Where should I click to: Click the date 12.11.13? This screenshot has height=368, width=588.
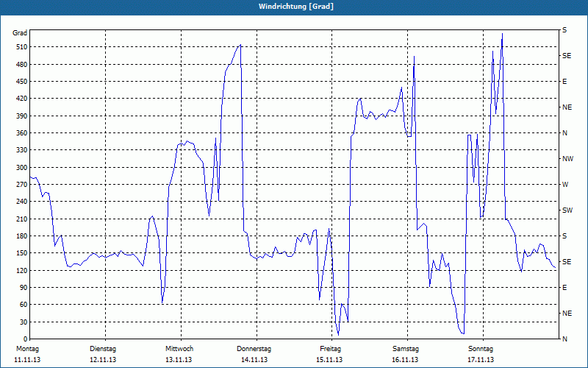(x=103, y=360)
